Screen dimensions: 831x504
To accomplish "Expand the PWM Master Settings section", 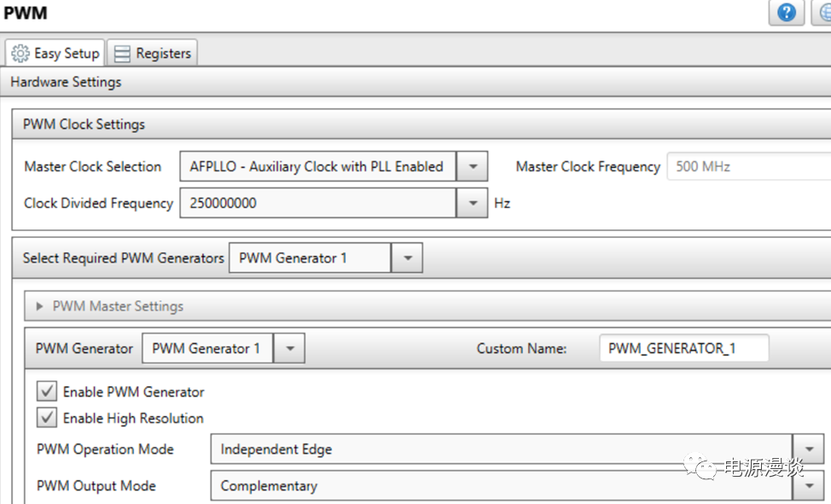I will (x=40, y=307).
